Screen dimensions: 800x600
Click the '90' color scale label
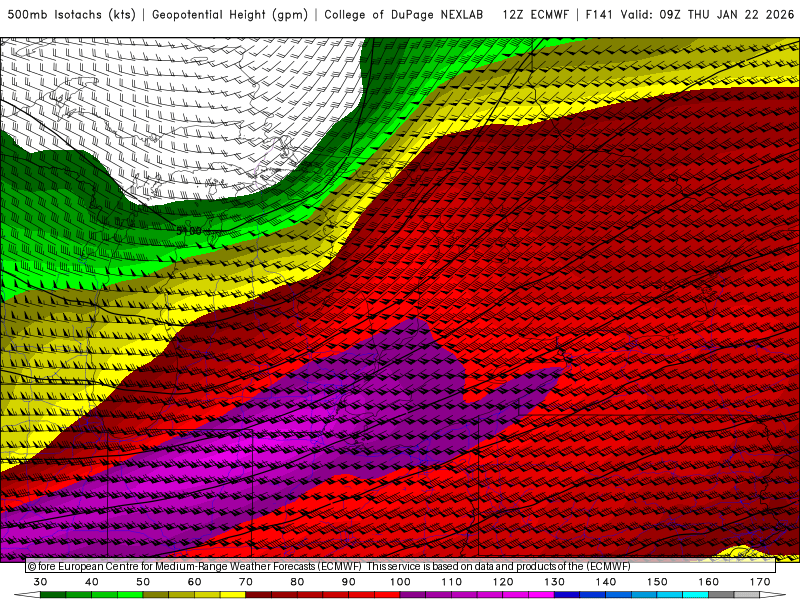(349, 582)
